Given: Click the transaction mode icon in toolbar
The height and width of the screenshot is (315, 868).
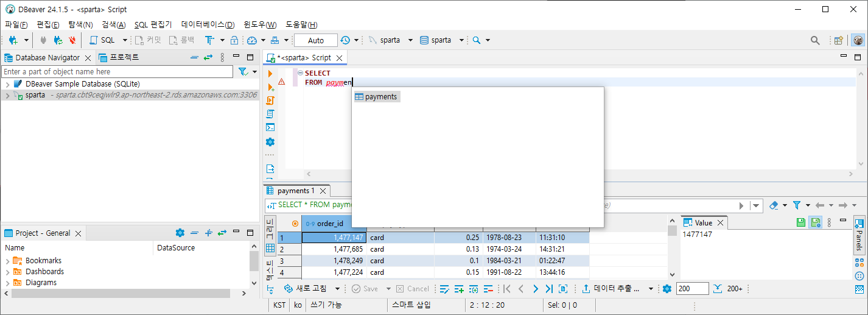Looking at the screenshot, I should [x=209, y=40].
